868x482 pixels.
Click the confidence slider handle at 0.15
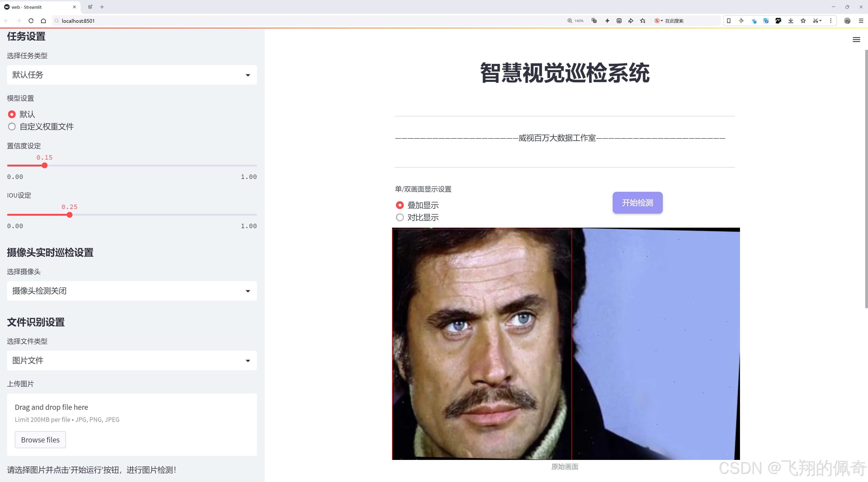point(45,166)
